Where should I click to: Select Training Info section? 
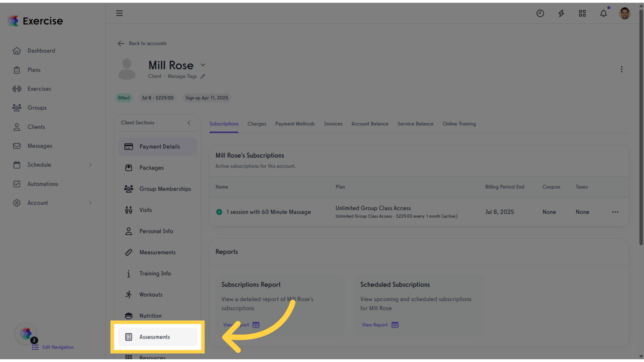pos(158,274)
